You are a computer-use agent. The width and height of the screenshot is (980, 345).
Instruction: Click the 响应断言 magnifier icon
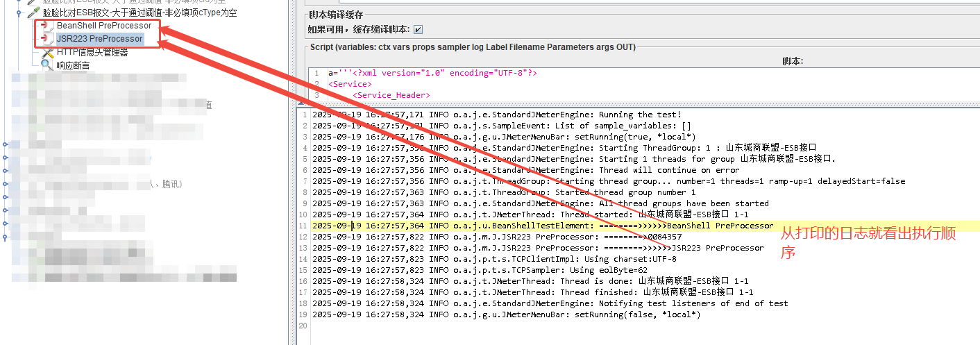pos(47,65)
